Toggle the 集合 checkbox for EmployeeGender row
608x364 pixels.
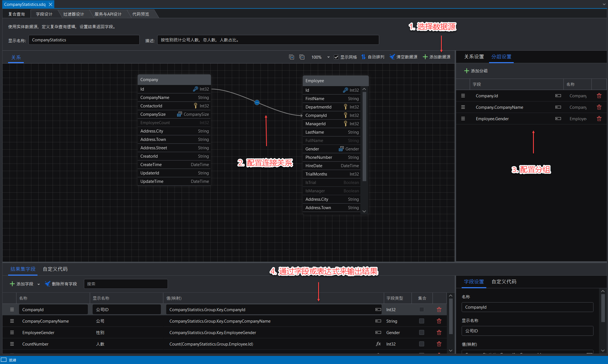coord(422,332)
